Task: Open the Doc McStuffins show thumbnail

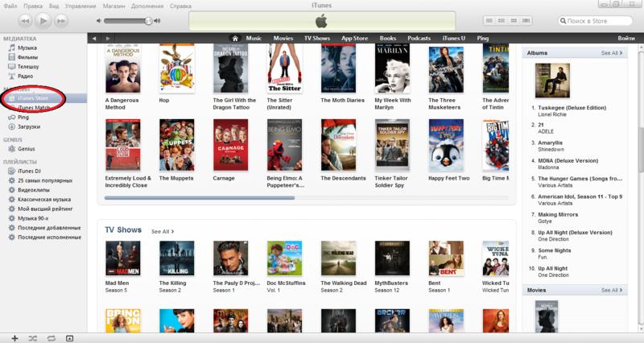Action: (285, 258)
